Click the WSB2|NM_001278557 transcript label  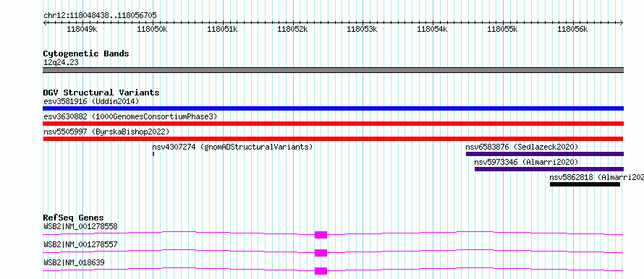(80, 244)
